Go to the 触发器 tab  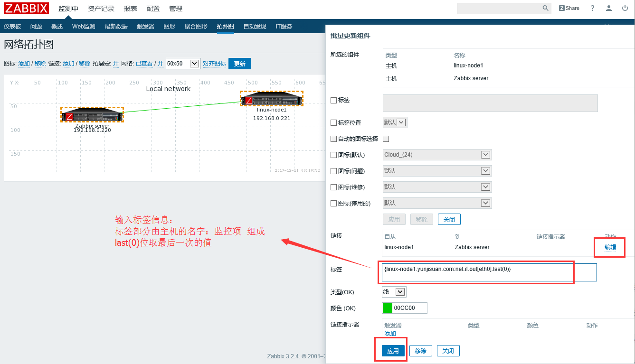[145, 27]
